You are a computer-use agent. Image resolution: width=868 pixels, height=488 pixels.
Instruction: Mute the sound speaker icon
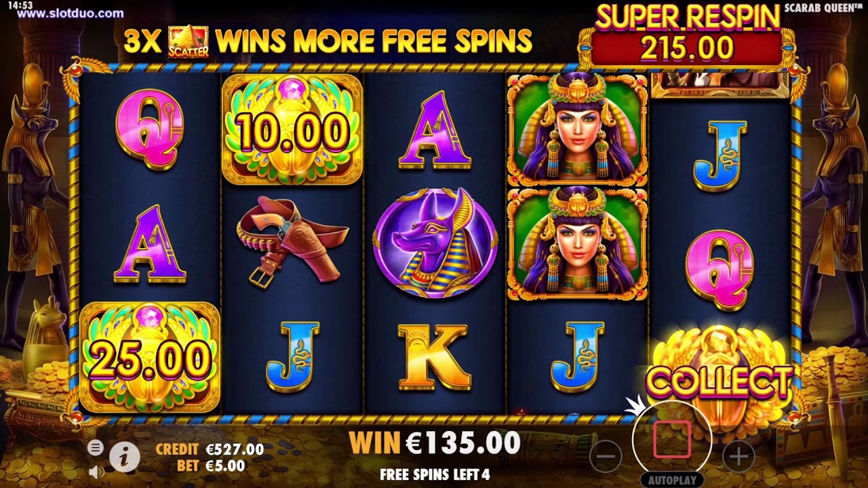pyautogui.click(x=96, y=470)
